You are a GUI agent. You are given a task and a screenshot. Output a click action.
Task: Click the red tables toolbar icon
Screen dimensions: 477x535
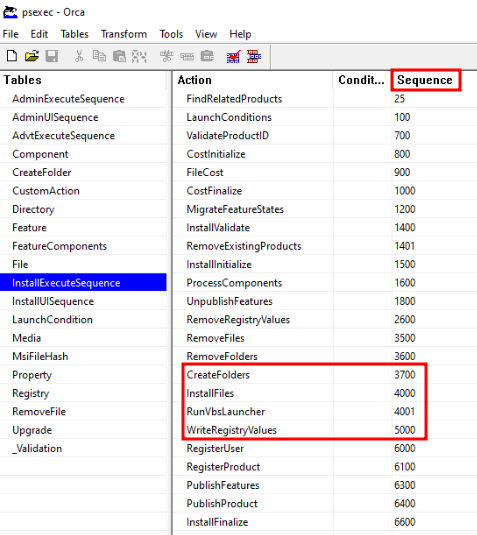coord(254,56)
